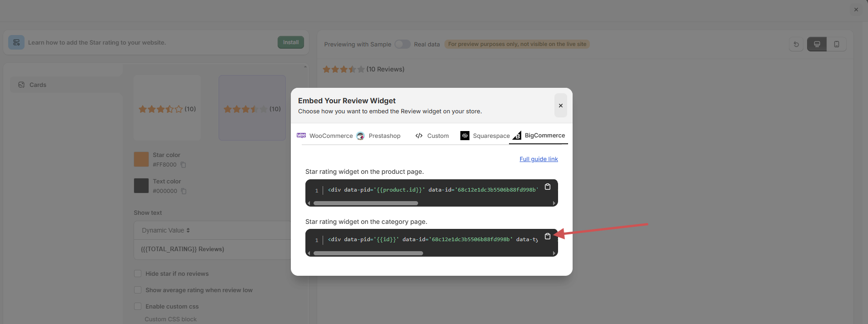868x324 pixels.
Task: Copy the product page widget code
Action: (548, 187)
